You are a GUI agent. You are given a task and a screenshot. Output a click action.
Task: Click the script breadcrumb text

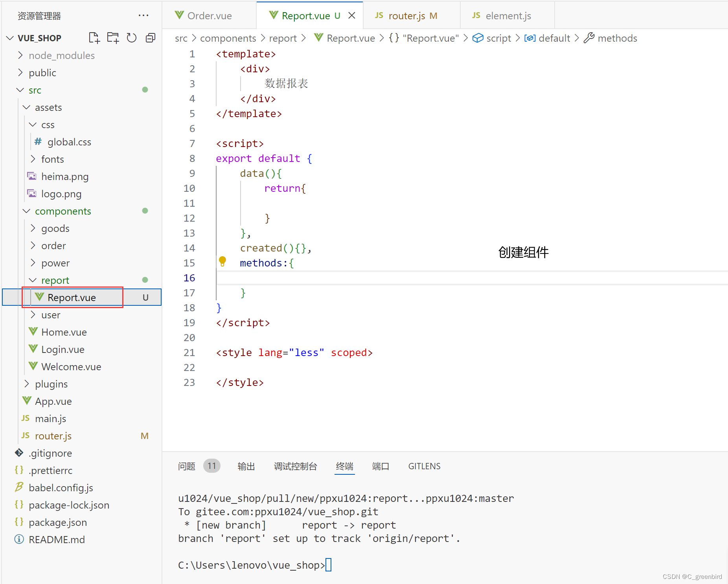(x=499, y=38)
